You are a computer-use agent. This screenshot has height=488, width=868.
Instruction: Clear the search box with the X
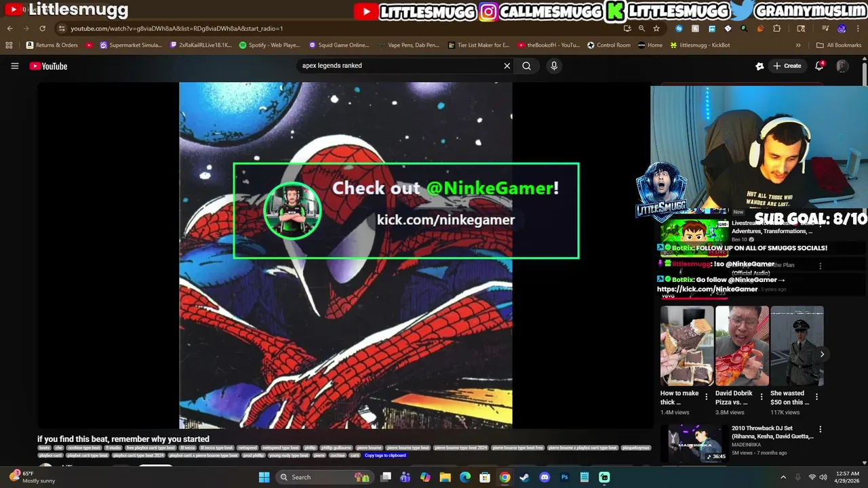pos(507,66)
